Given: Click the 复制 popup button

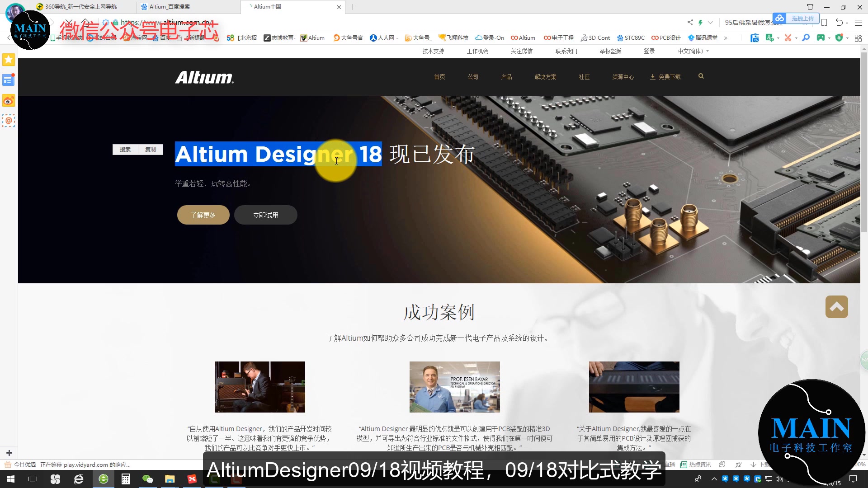Looking at the screenshot, I should coord(151,150).
